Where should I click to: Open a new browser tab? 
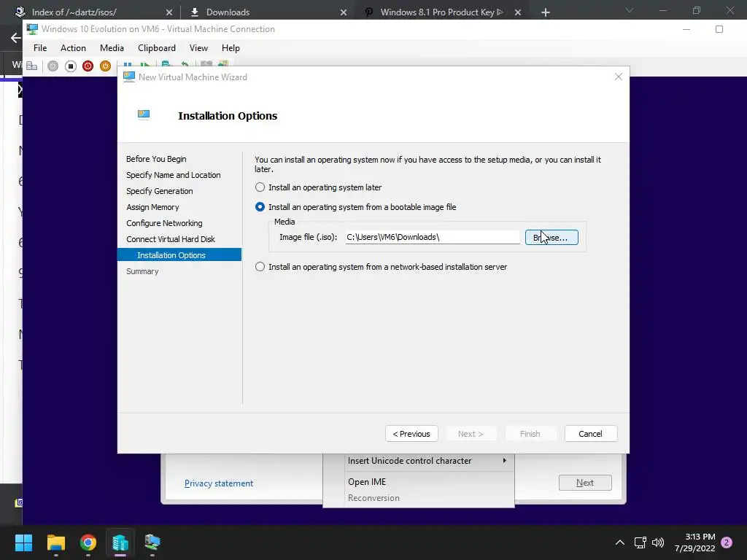coord(546,12)
